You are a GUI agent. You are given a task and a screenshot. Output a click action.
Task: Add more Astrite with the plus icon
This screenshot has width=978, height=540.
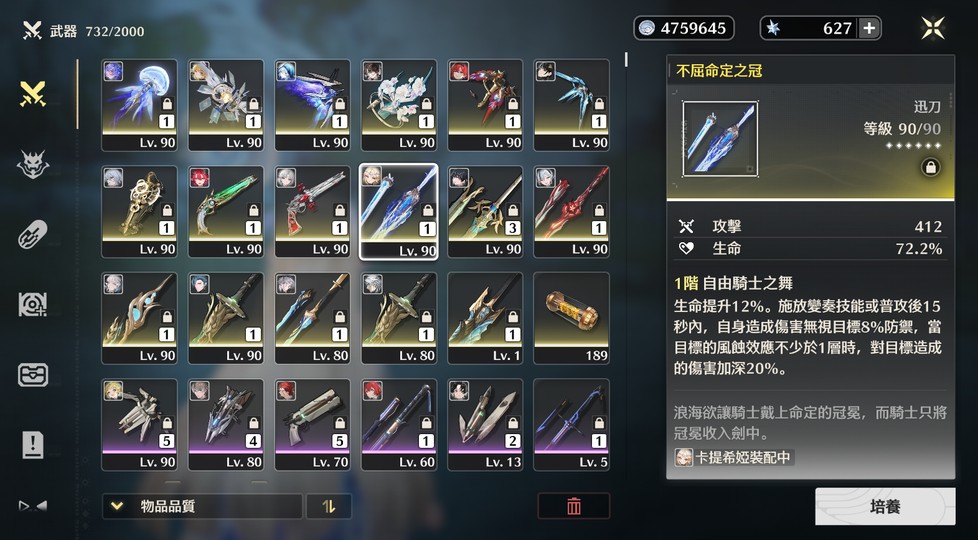click(869, 28)
